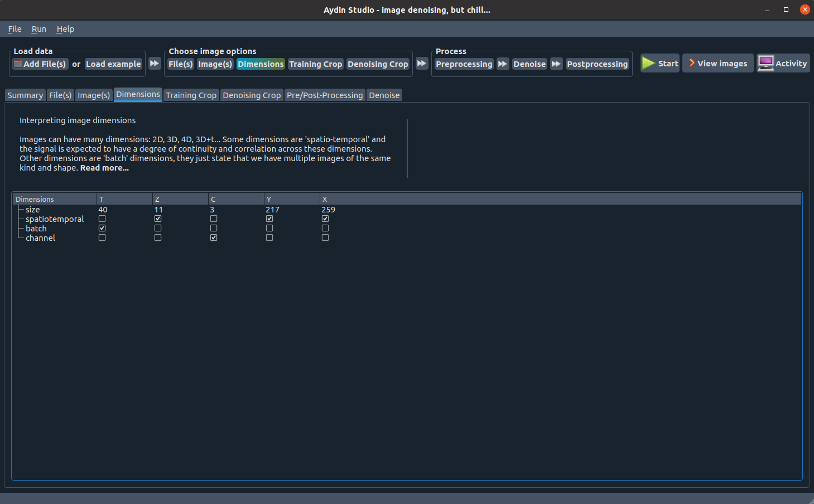The height and width of the screenshot is (504, 814).
Task: Select the channel row
Action: [41, 238]
